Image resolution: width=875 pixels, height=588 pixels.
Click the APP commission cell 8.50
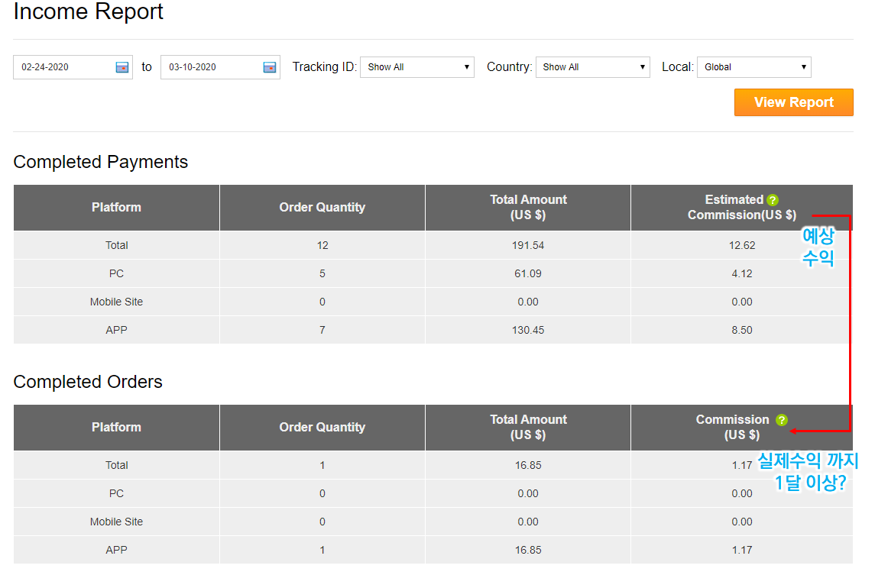(x=741, y=330)
